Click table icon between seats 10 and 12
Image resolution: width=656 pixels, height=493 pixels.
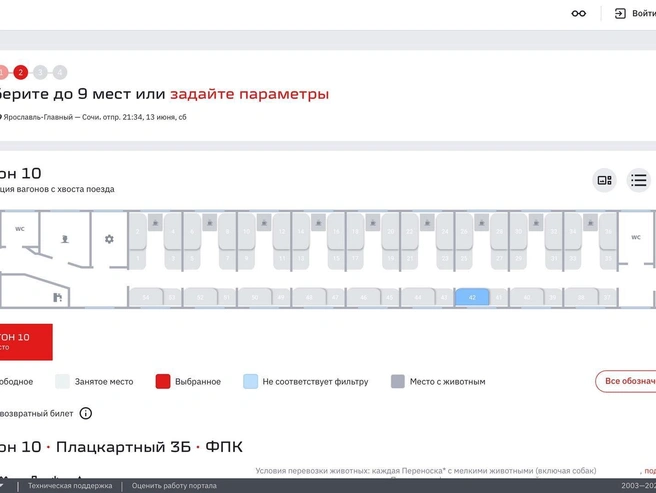(x=264, y=222)
